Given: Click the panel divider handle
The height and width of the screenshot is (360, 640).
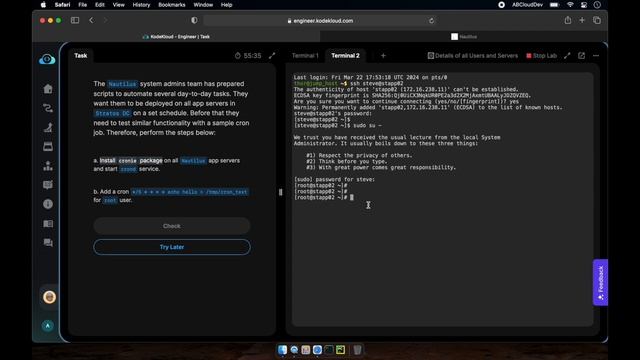Looking at the screenshot, I should point(280,192).
